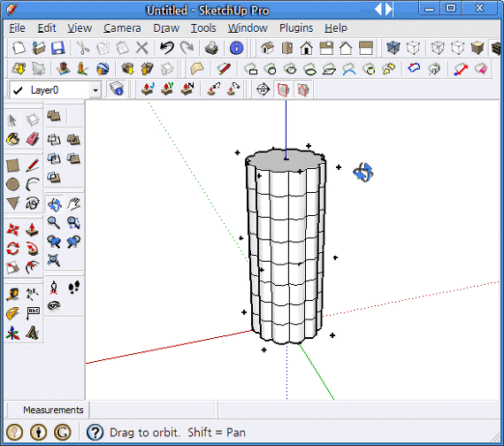This screenshot has width=504, height=446.
Task: Click the Undo arrow
Action: pos(167,49)
